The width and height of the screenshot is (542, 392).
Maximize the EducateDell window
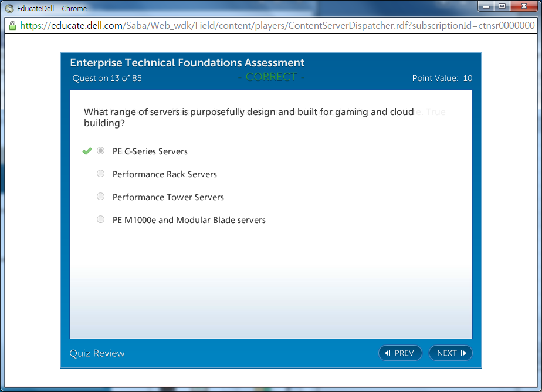(x=502, y=6)
